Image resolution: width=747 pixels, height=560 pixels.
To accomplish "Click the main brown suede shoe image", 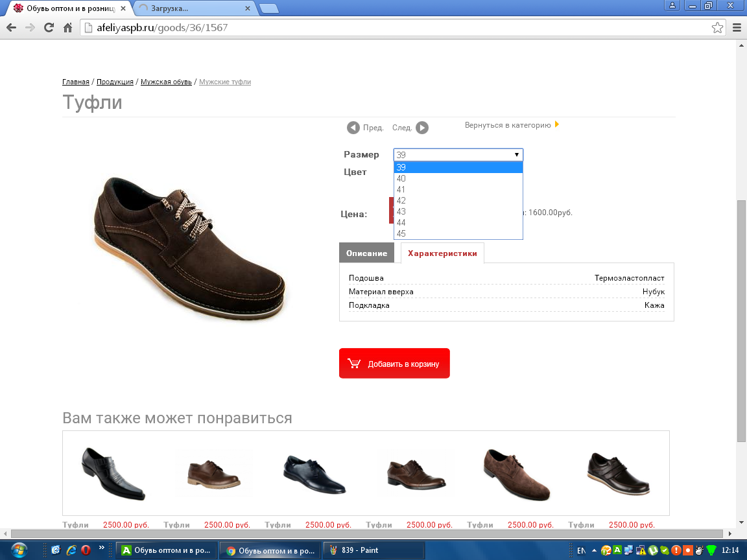I will 189,248.
